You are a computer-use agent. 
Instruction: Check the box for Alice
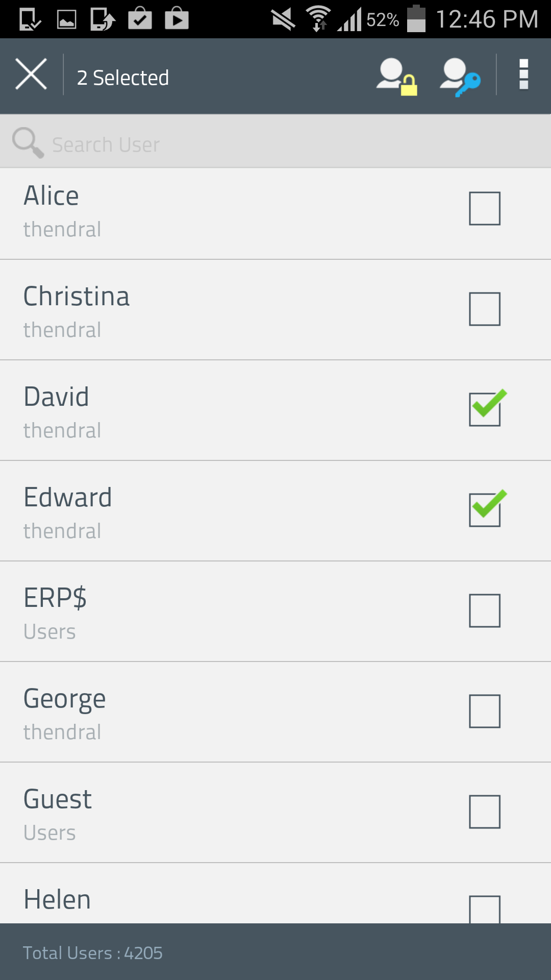(x=485, y=208)
